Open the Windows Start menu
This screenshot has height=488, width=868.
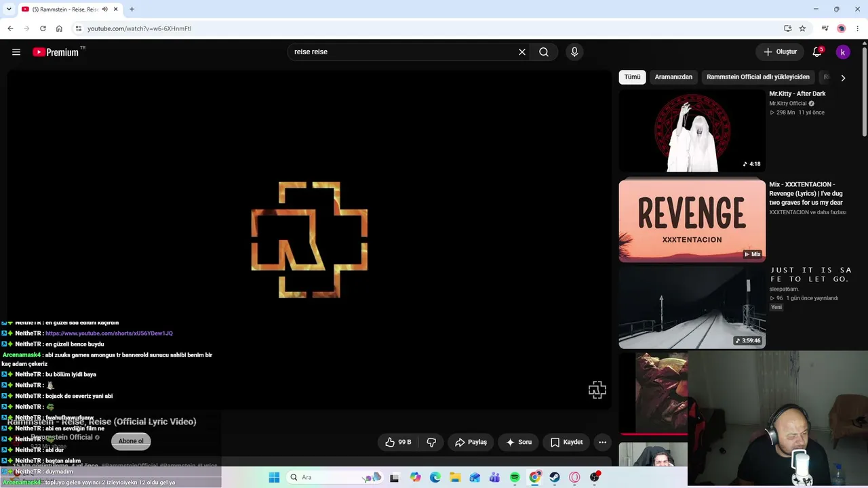tap(274, 477)
